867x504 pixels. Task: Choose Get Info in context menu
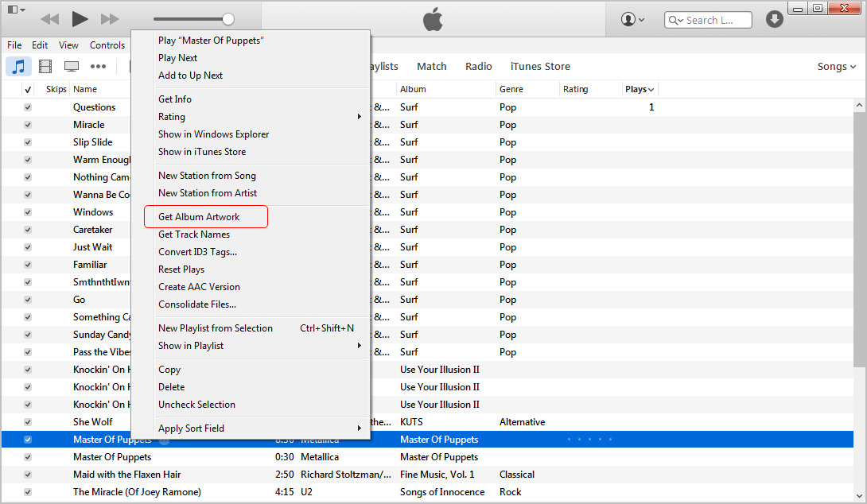click(175, 99)
